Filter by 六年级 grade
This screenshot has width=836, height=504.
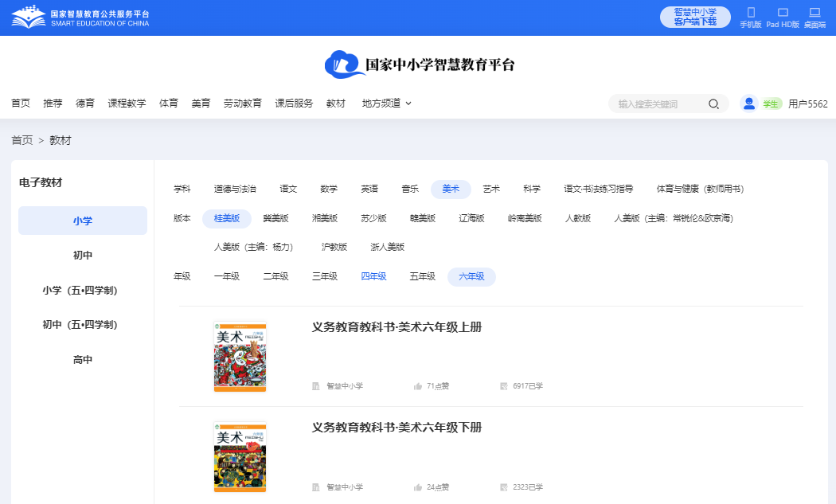click(472, 277)
